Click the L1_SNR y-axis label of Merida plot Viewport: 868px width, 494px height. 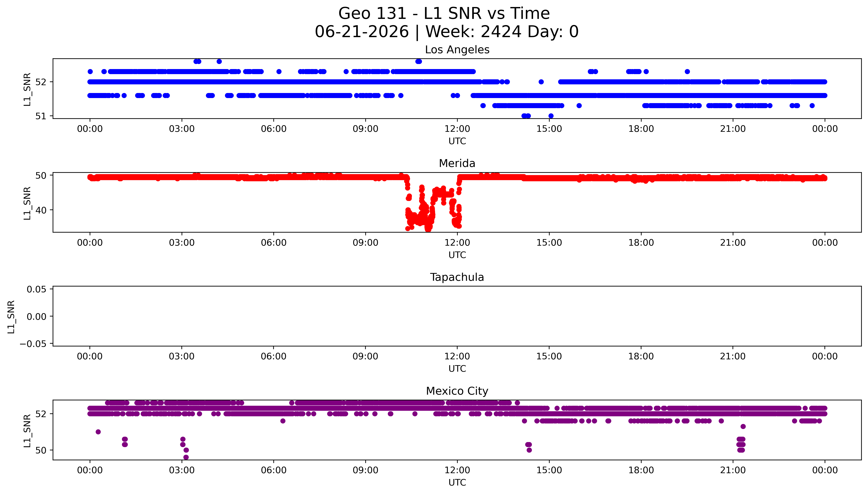click(27, 203)
